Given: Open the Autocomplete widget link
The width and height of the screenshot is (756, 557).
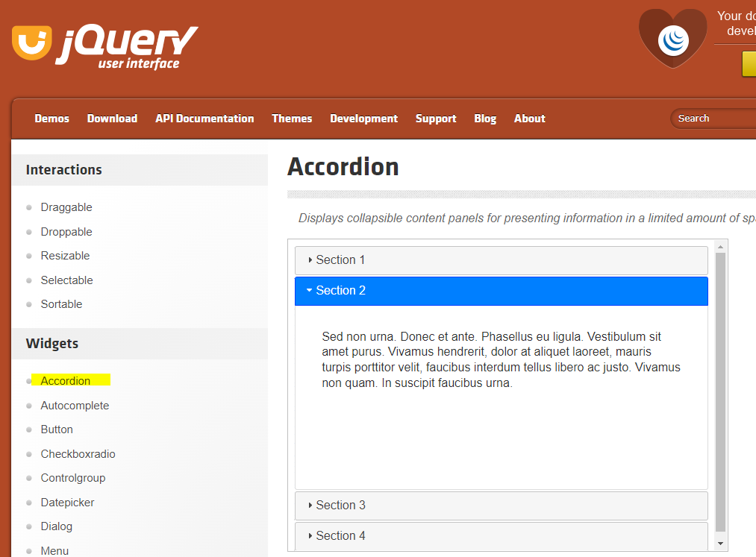Looking at the screenshot, I should pyautogui.click(x=75, y=406).
